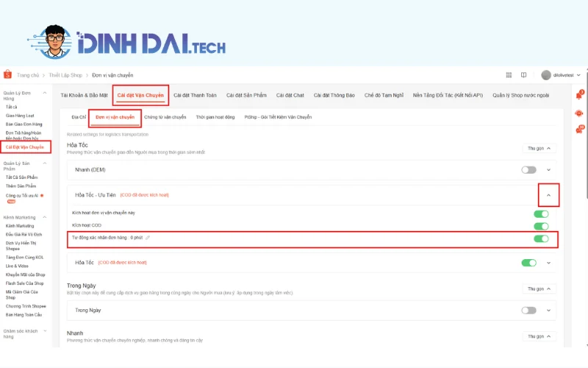588x368 pixels.
Task: Go to Thiết Lập Shop breadcrumb
Action: click(x=65, y=75)
